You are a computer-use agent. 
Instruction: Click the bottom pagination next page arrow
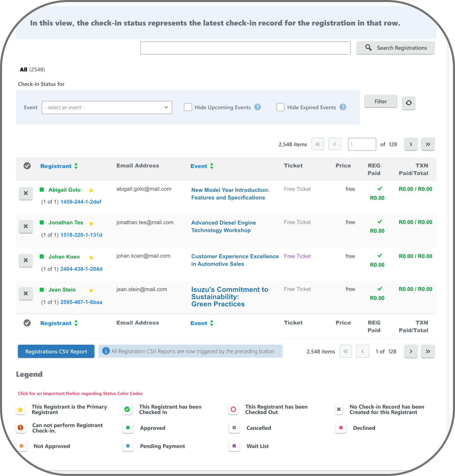411,351
